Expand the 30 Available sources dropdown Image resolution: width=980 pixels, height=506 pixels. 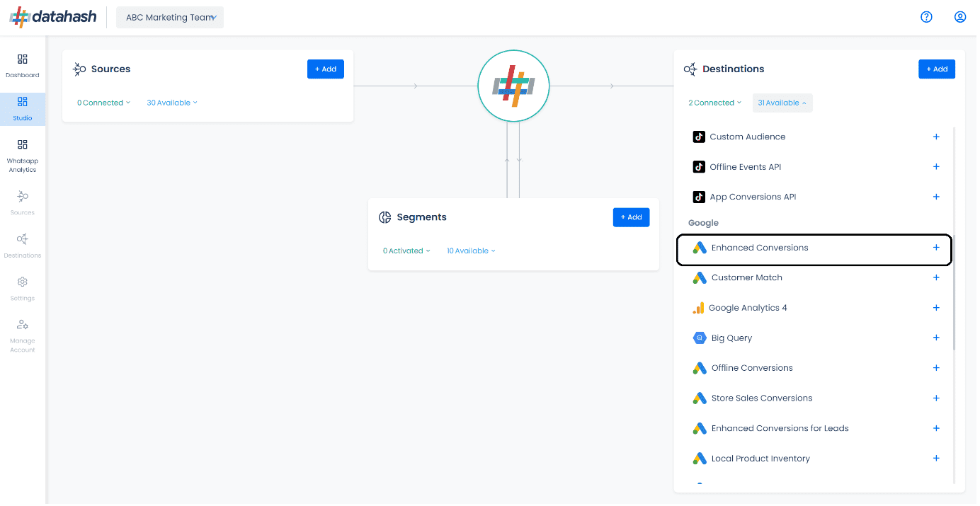click(172, 103)
